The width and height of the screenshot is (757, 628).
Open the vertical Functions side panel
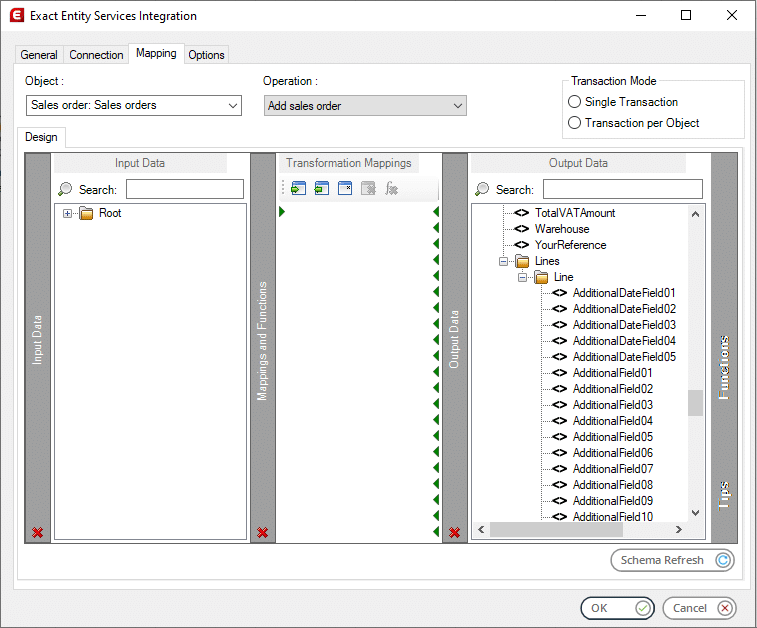click(x=724, y=367)
